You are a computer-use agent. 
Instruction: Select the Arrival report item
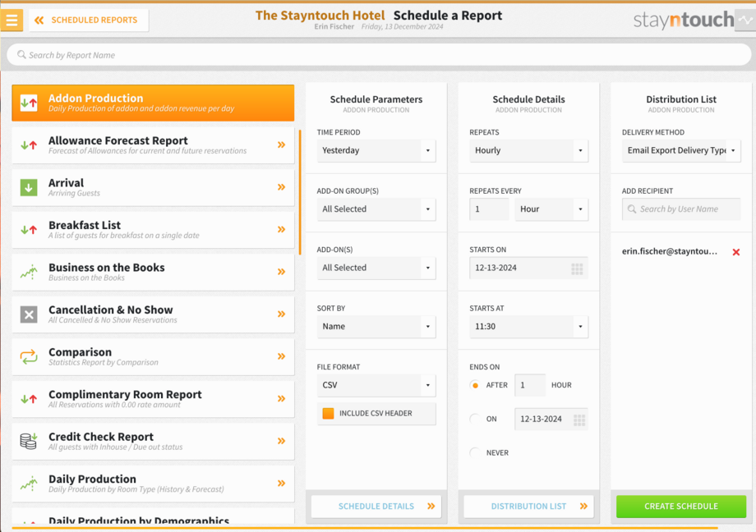153,187
